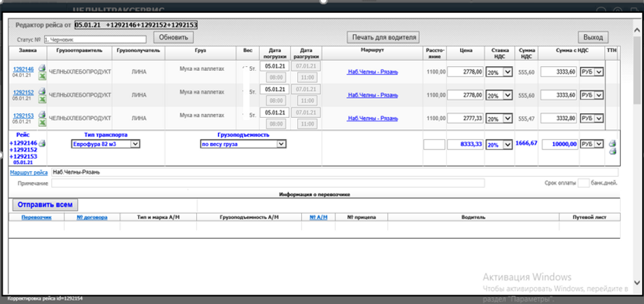Viewport: 644px width, 304px height.
Task: Open the Наб.Челны - Рязань route link in row 1292153
Action: pyautogui.click(x=372, y=119)
